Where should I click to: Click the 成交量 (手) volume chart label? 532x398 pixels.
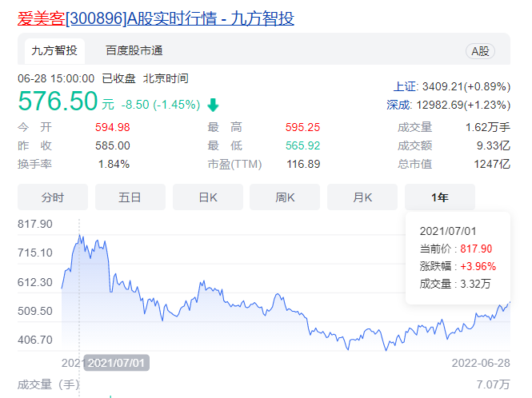pos(48,384)
